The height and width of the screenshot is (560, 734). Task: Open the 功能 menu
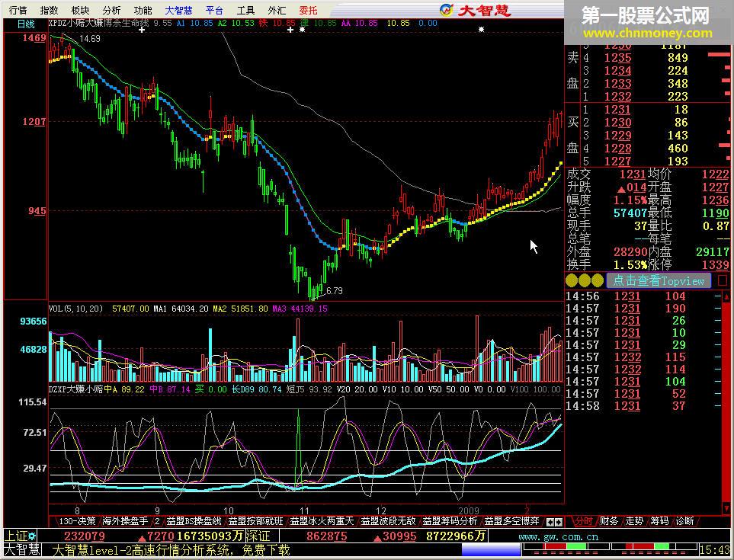point(143,10)
